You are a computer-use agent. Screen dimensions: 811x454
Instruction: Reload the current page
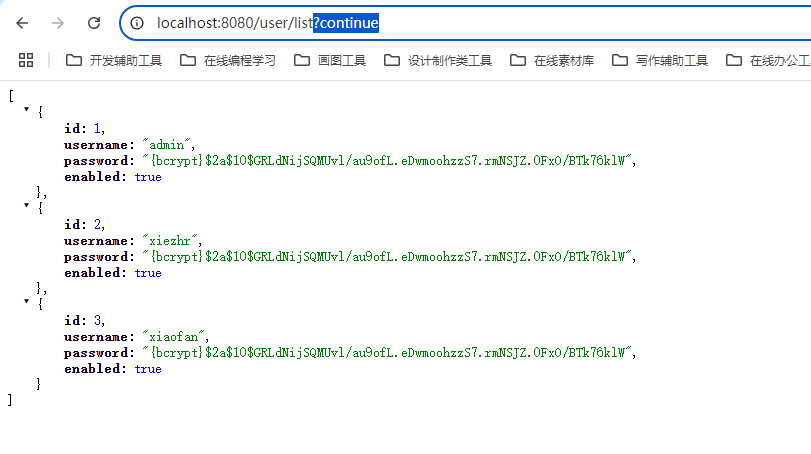(x=94, y=23)
